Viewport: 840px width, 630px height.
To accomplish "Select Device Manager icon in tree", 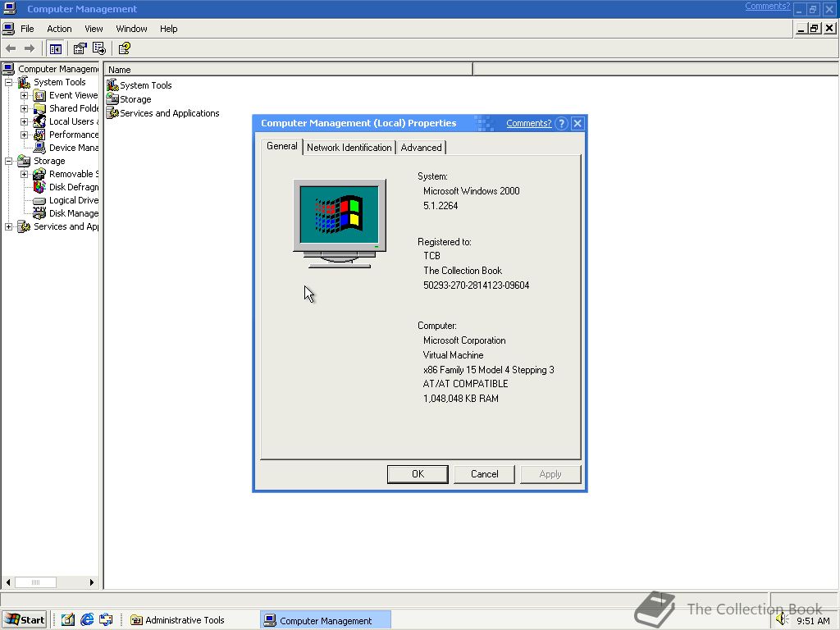I will coord(39,148).
